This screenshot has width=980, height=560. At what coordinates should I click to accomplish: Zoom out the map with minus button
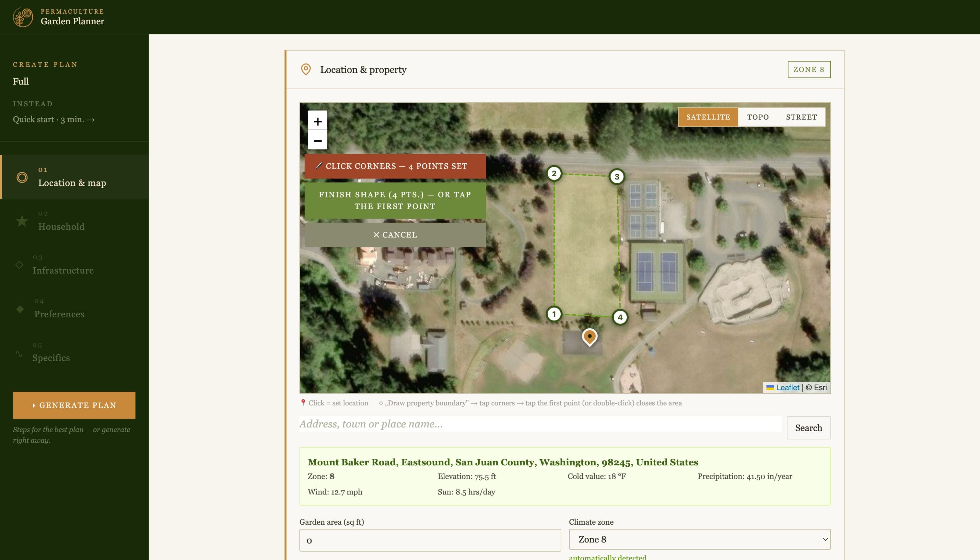tap(317, 140)
